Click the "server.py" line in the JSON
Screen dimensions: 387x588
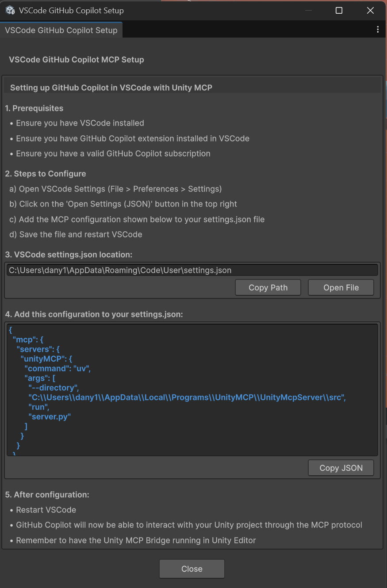[x=50, y=416]
